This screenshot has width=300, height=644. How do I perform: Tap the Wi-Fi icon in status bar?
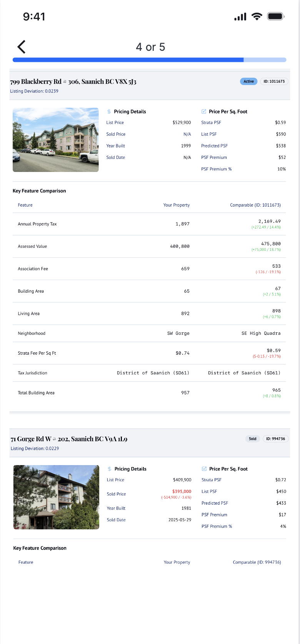click(257, 17)
